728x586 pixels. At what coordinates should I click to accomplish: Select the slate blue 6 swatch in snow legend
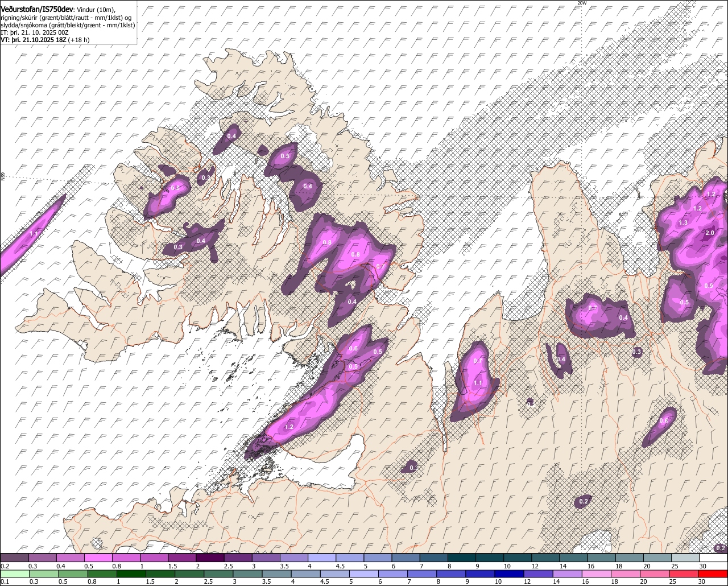pos(406,558)
